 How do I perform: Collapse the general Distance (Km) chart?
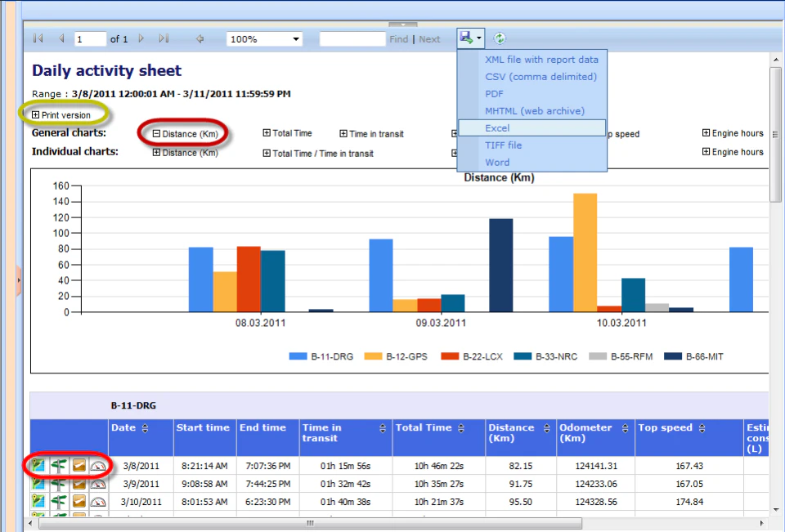156,134
